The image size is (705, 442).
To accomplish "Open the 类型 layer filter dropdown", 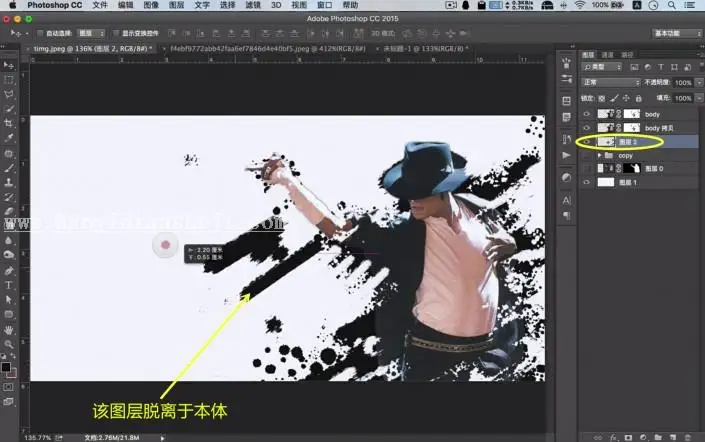I will [602, 67].
